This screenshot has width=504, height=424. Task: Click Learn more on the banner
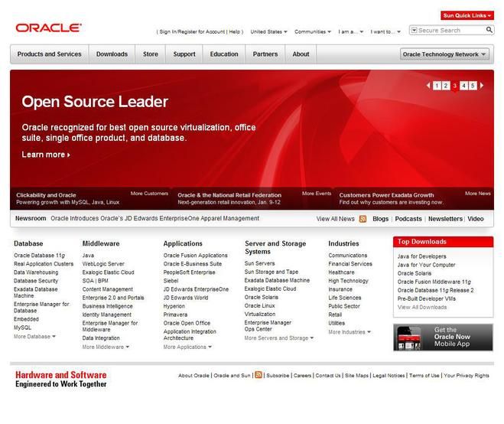(x=46, y=155)
